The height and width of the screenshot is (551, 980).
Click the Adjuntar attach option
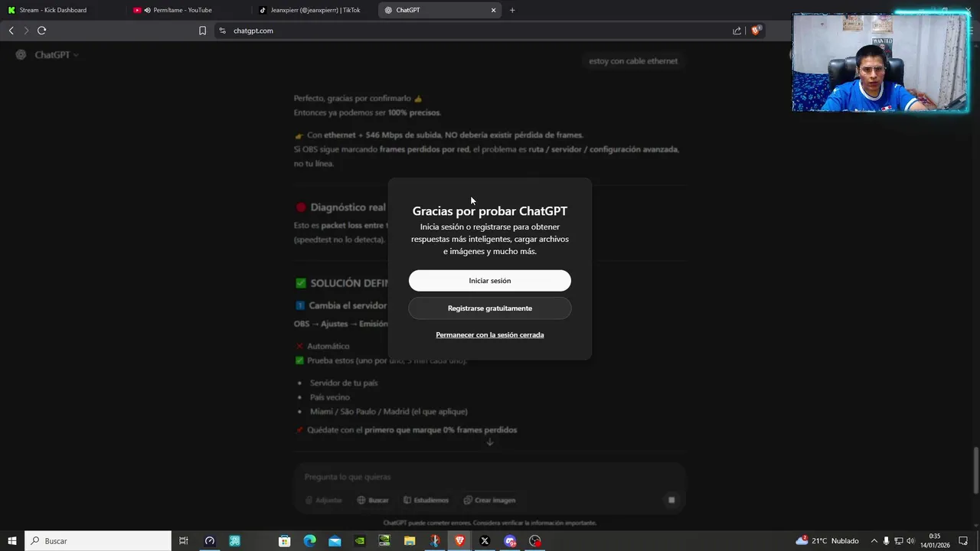click(x=324, y=500)
